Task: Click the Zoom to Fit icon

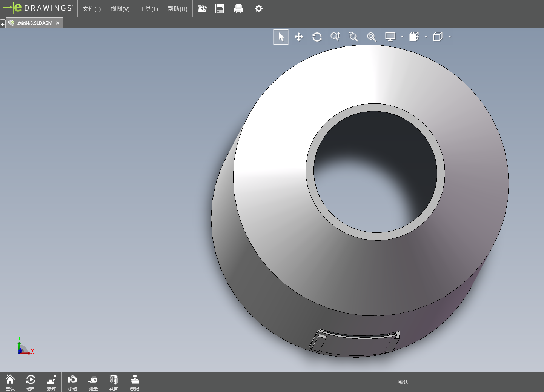Action: [x=372, y=37]
